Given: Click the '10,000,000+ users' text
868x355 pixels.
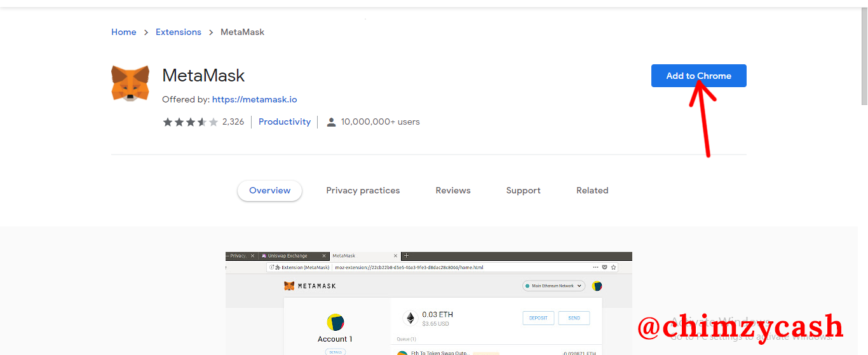Looking at the screenshot, I should (x=381, y=122).
